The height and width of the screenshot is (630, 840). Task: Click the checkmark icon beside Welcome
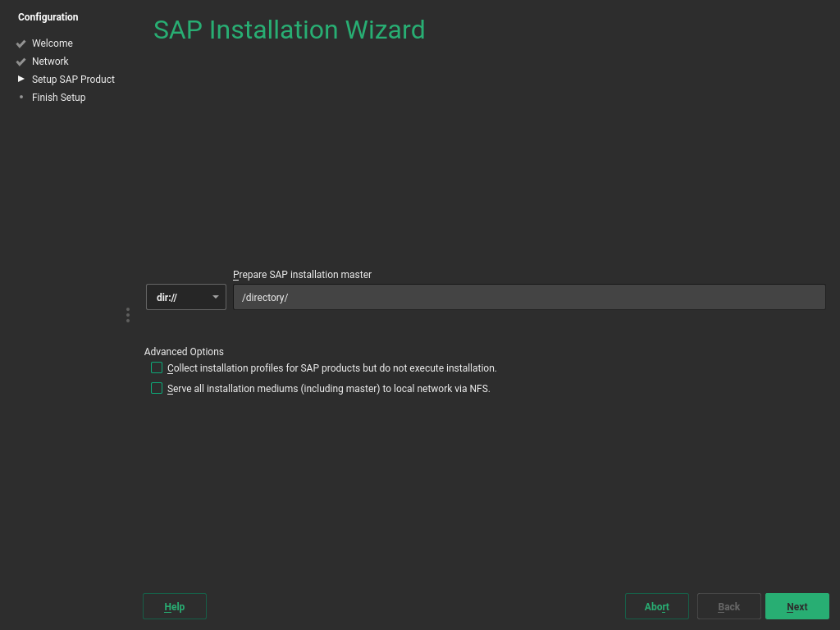[x=21, y=43]
